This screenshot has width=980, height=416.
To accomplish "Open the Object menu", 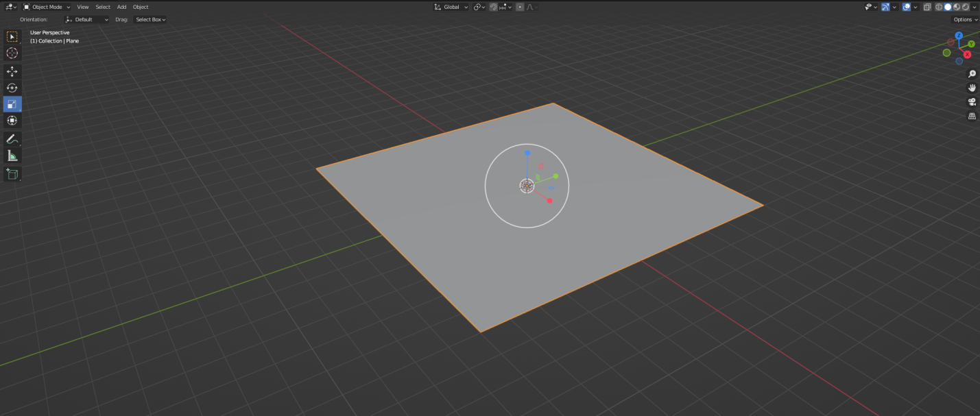I will tap(141, 7).
